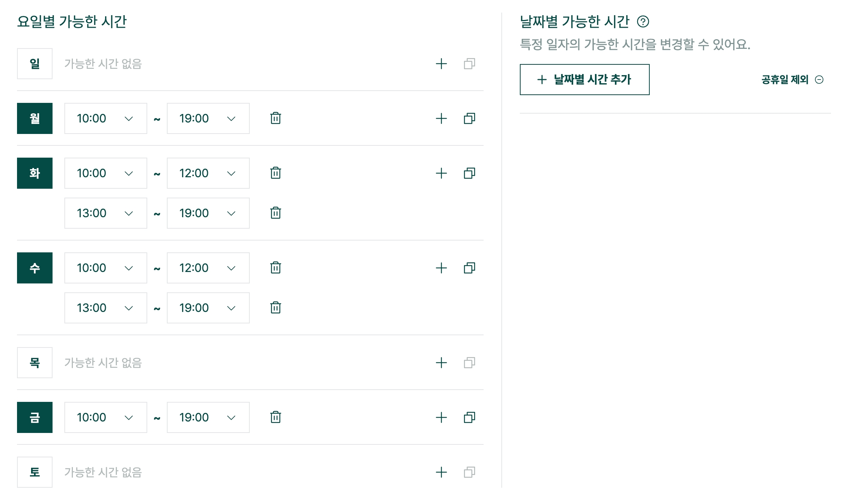
Task: Open Tuesday end time 12:00 dropdown
Action: tap(208, 173)
